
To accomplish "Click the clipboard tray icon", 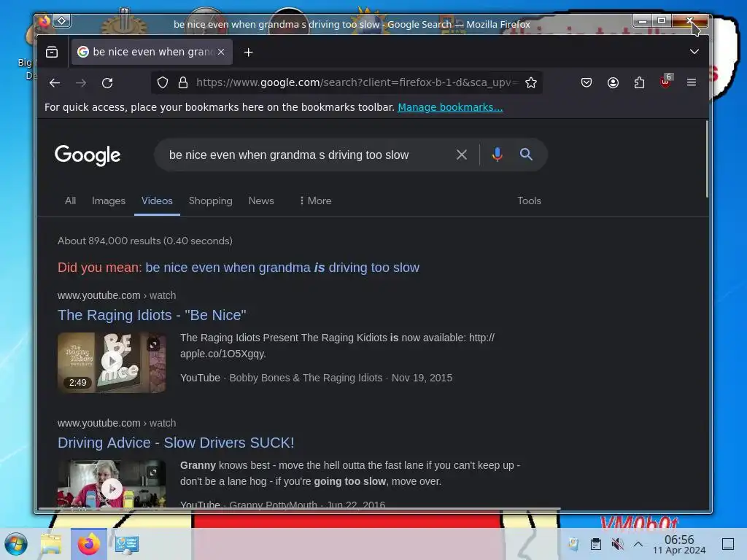I will click(595, 544).
